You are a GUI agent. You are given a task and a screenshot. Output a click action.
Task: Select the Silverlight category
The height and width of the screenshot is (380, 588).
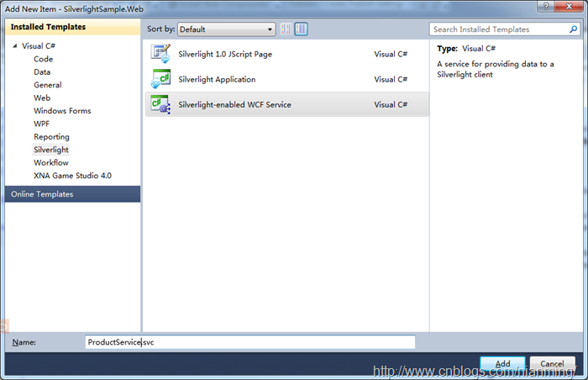click(x=51, y=150)
